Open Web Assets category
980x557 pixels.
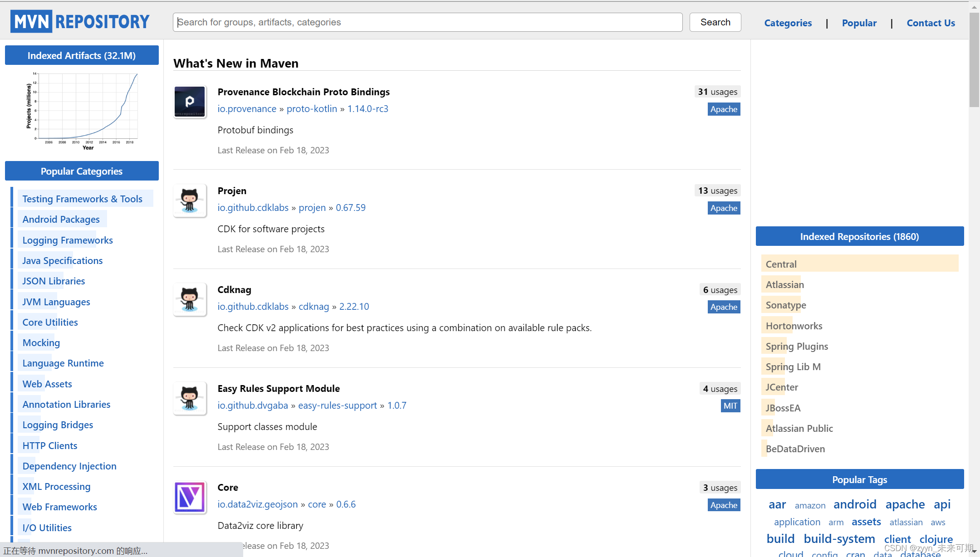[x=47, y=384]
